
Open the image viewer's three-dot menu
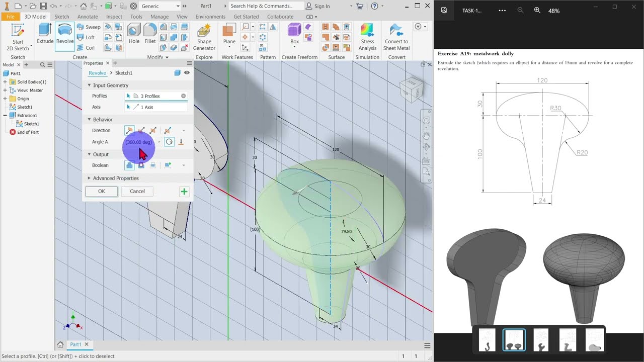tap(502, 11)
